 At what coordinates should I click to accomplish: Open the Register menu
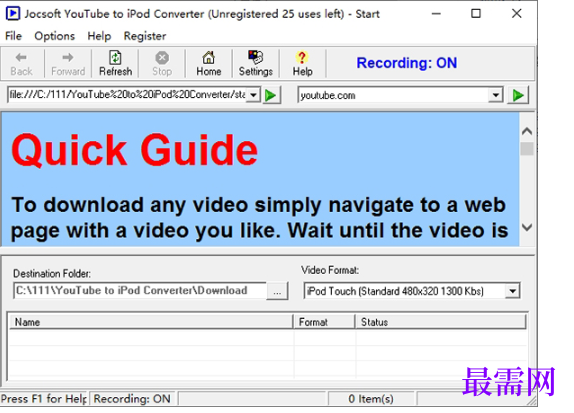pos(145,36)
